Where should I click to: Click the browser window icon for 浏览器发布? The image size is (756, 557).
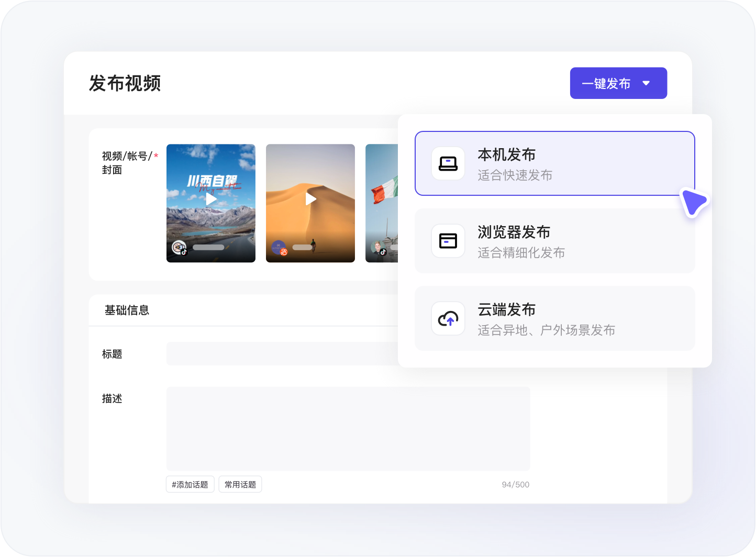[x=448, y=241]
